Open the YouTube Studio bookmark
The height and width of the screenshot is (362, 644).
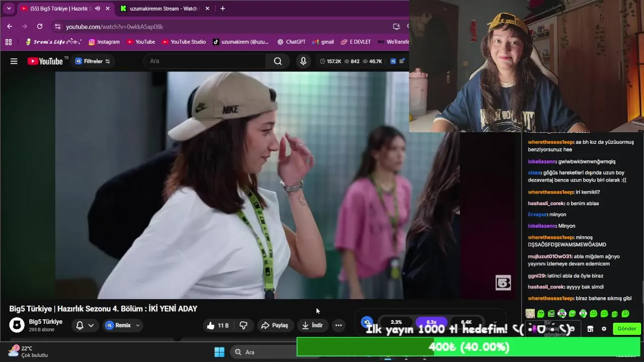184,42
